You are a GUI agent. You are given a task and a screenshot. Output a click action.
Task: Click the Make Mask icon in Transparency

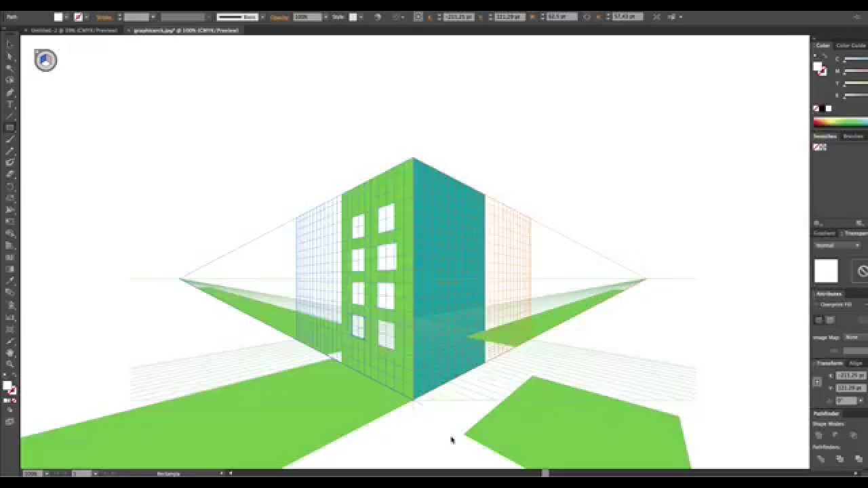[x=862, y=271]
